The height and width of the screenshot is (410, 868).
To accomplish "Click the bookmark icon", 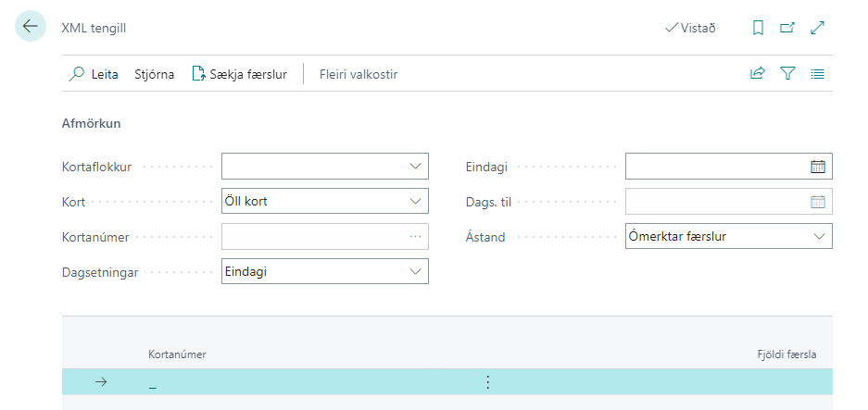I will click(758, 28).
